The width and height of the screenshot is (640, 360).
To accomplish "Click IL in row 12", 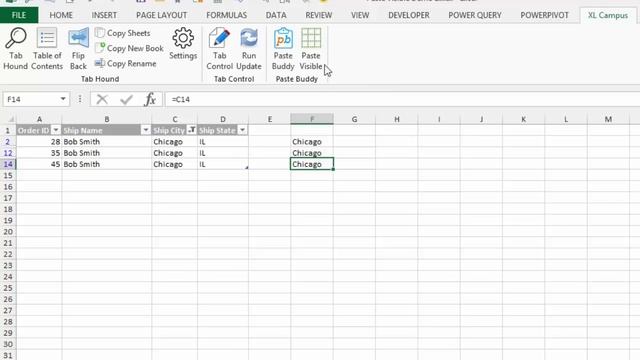I will pyautogui.click(x=223, y=153).
